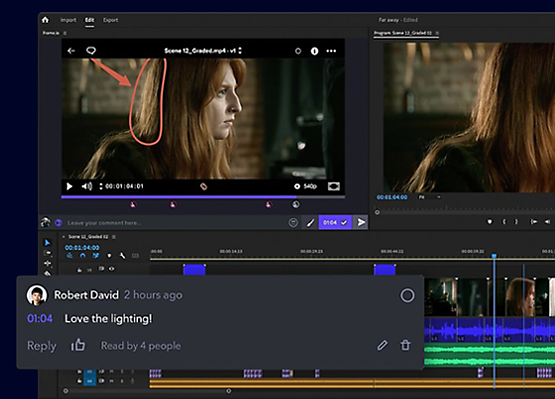Open the three-dot more options menu
The width and height of the screenshot is (555, 399).
(x=331, y=51)
